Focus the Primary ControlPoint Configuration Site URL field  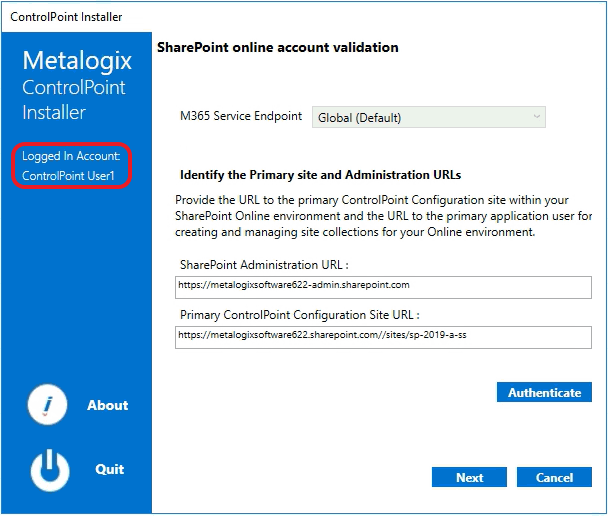click(383, 337)
